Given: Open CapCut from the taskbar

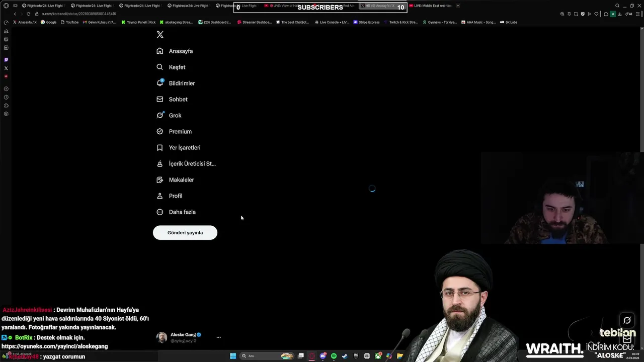Looking at the screenshot, I should pos(367,356).
